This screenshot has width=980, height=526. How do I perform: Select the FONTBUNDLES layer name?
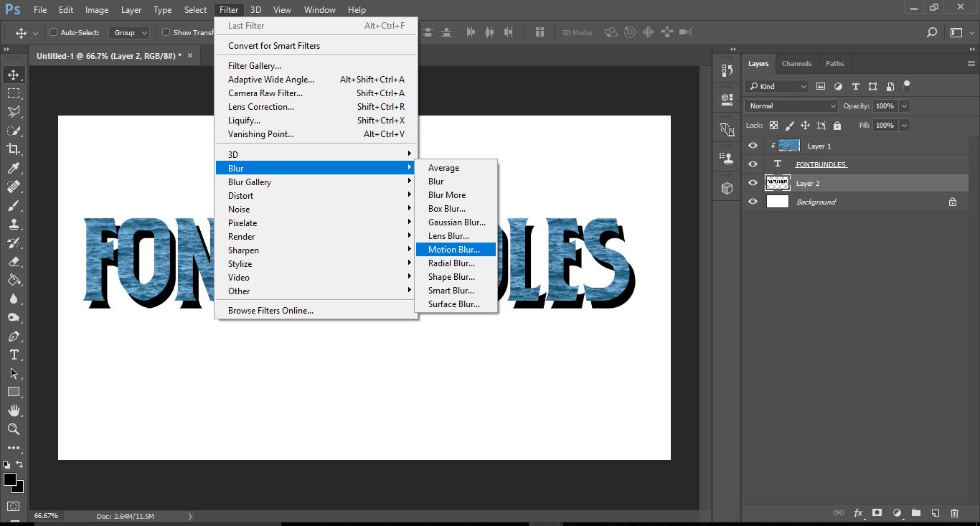821,164
